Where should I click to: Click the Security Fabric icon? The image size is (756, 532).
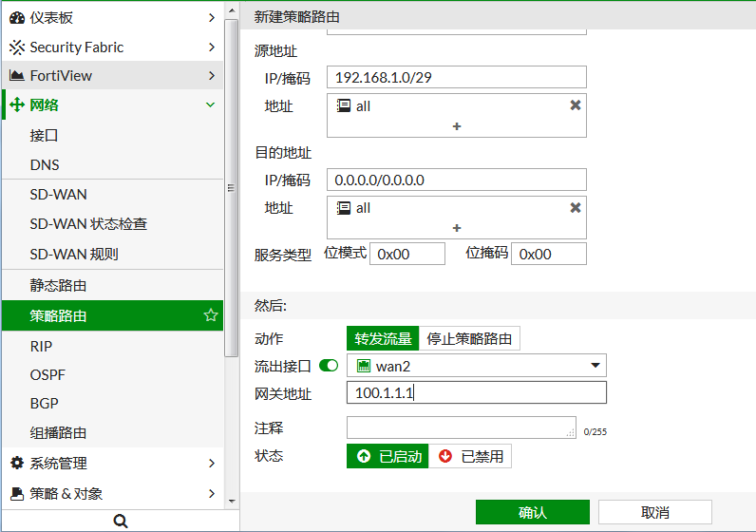coord(17,47)
